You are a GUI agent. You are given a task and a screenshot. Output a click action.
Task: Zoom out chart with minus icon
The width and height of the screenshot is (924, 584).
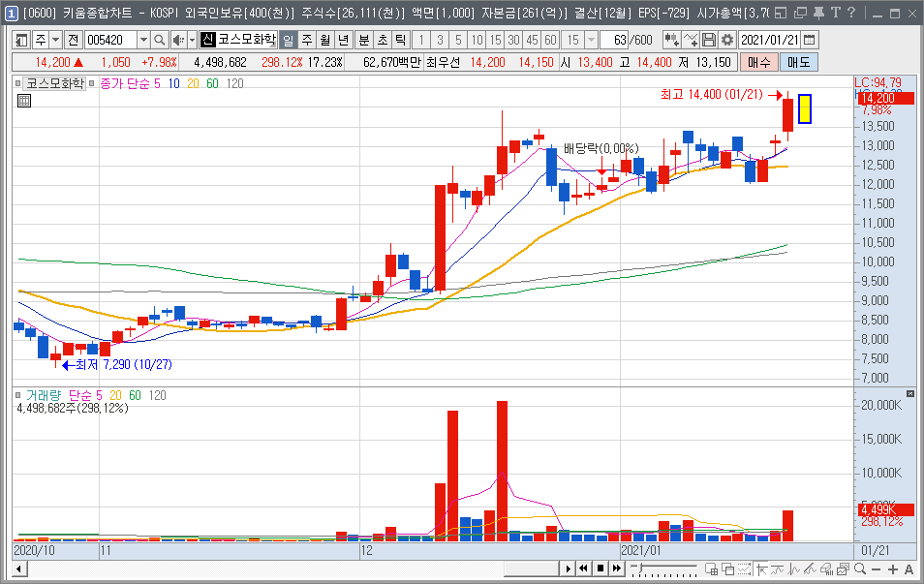click(x=877, y=569)
